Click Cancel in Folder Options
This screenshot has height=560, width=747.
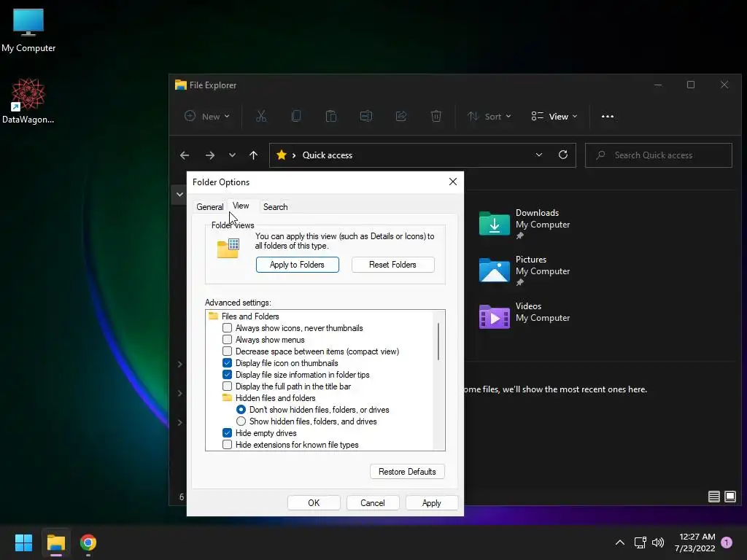[x=373, y=503]
